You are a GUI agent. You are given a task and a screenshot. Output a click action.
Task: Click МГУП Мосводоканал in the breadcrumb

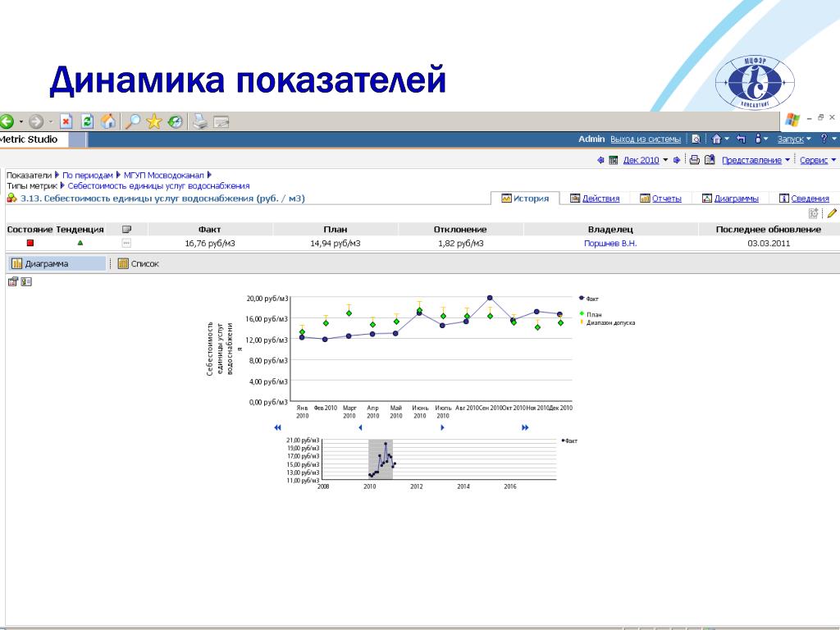point(163,175)
